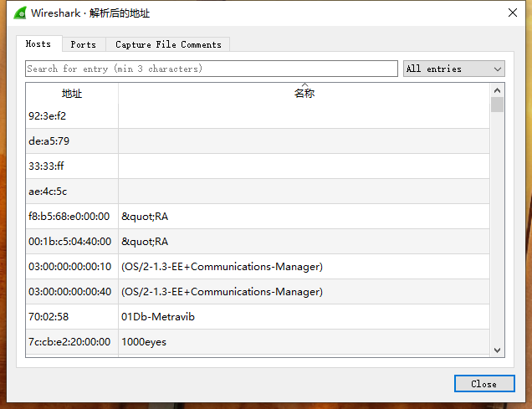Click the 1000eyes name cell
Screen dimensions: 532x409
pyautogui.click(x=304, y=342)
